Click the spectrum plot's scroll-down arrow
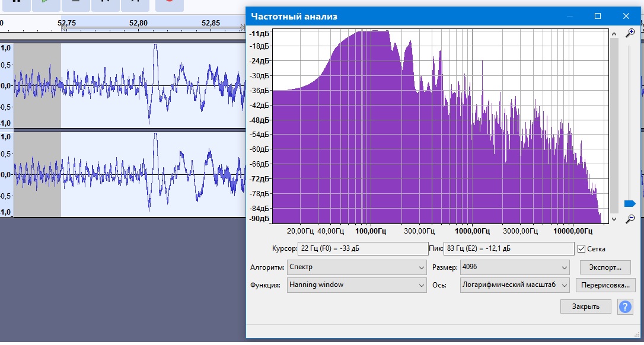 tap(614, 219)
